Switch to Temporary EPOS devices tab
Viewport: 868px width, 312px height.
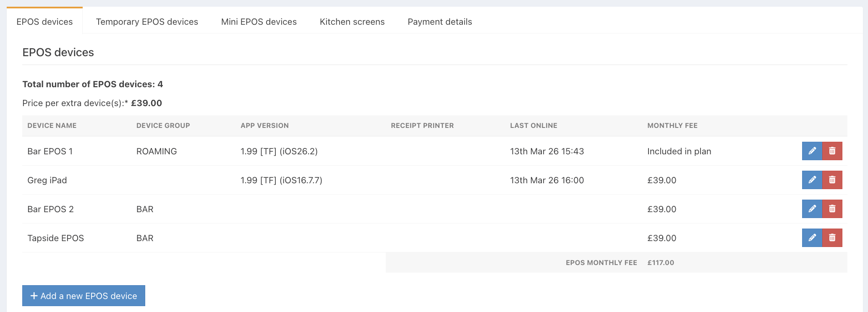click(x=147, y=22)
